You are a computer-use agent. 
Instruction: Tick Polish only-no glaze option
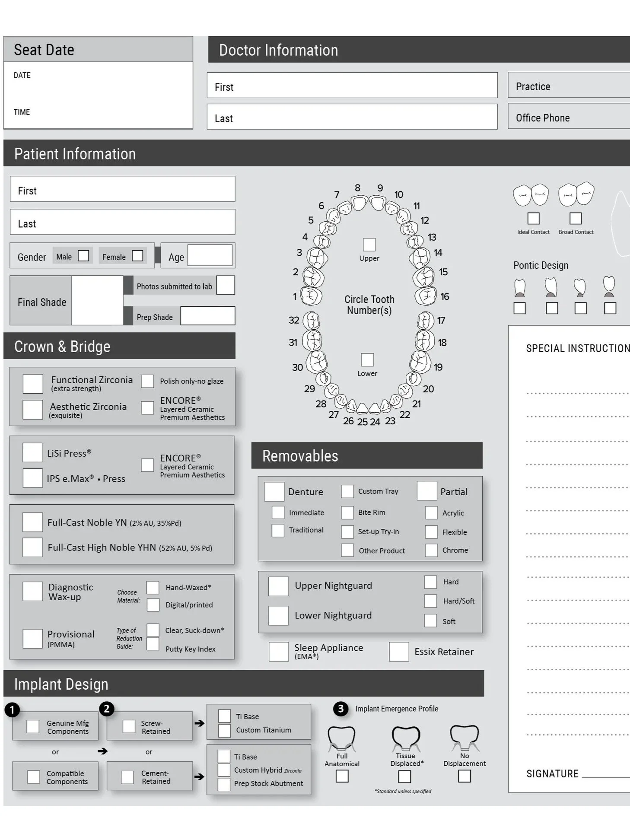147,381
